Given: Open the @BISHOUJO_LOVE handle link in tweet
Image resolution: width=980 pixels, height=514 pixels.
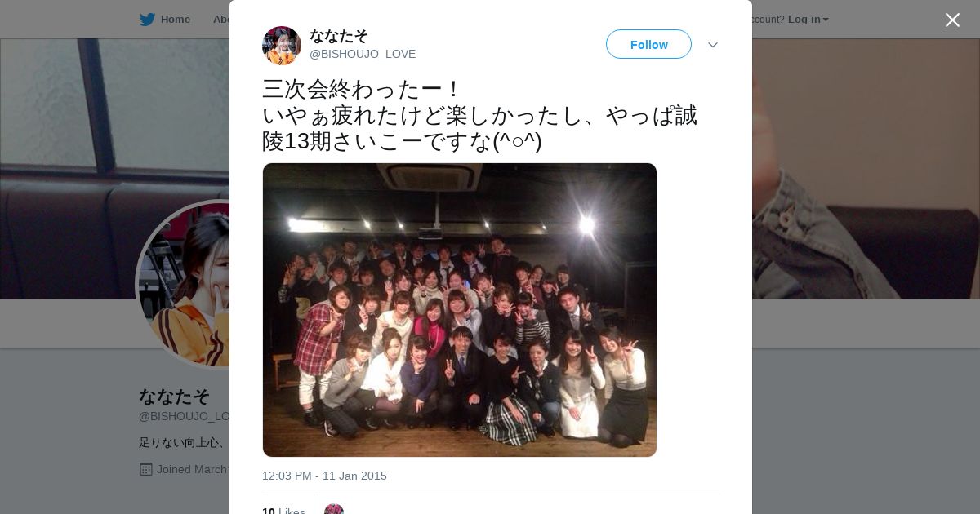Looking at the screenshot, I should (363, 54).
